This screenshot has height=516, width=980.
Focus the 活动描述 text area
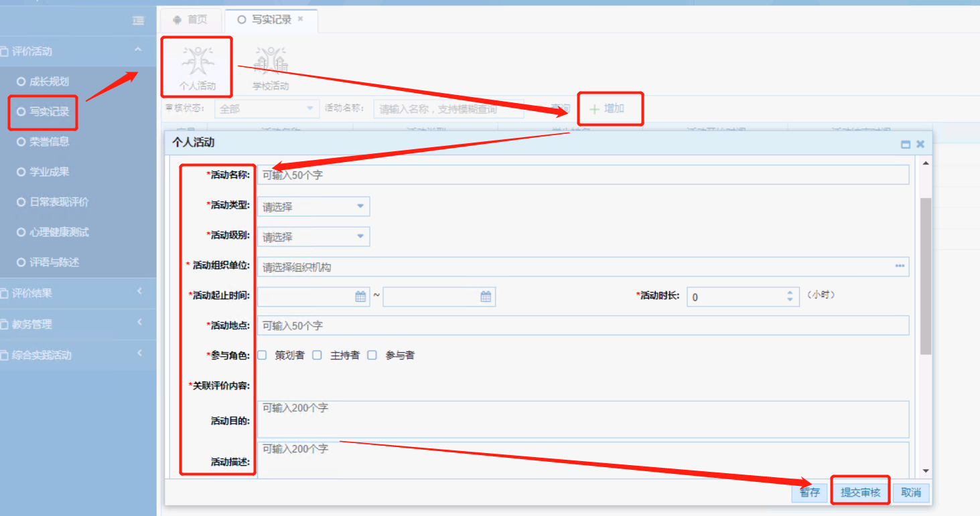[x=583, y=460]
